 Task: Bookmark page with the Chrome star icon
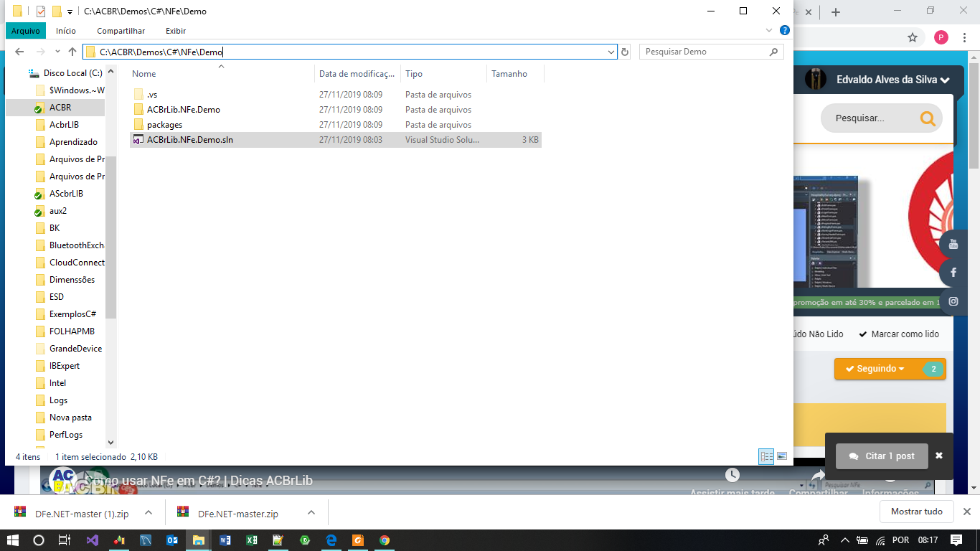click(913, 37)
